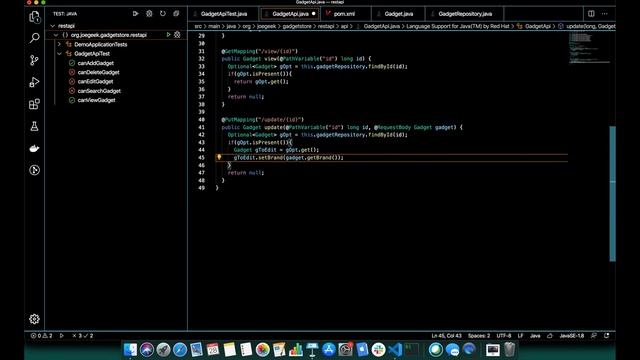Select the failed canSearchGadget test
The width and height of the screenshot is (640, 360).
click(x=99, y=91)
